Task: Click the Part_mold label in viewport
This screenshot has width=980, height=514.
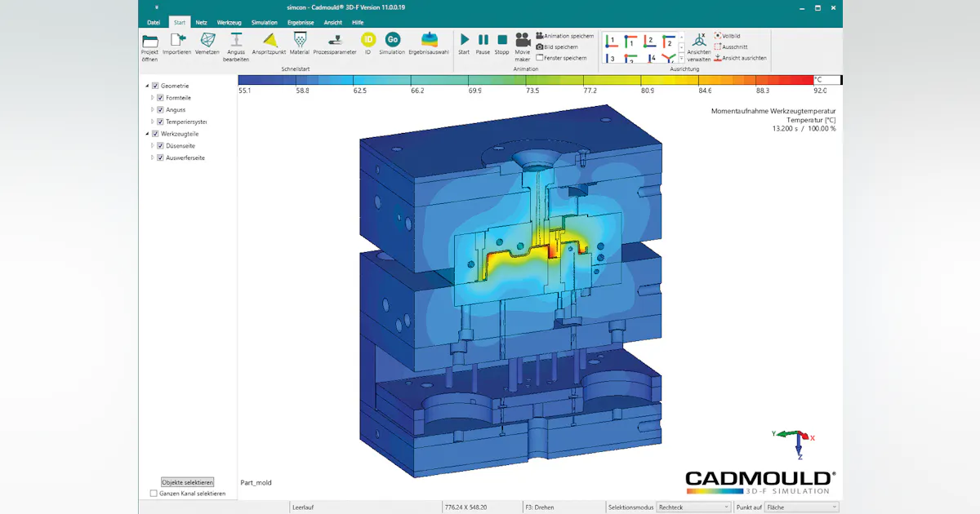Action: point(256,483)
